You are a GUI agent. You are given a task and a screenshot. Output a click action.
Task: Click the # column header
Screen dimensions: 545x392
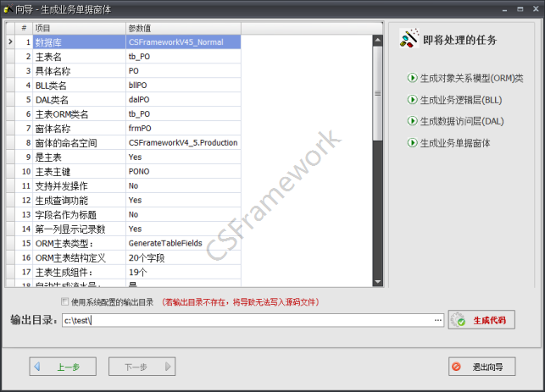click(24, 28)
